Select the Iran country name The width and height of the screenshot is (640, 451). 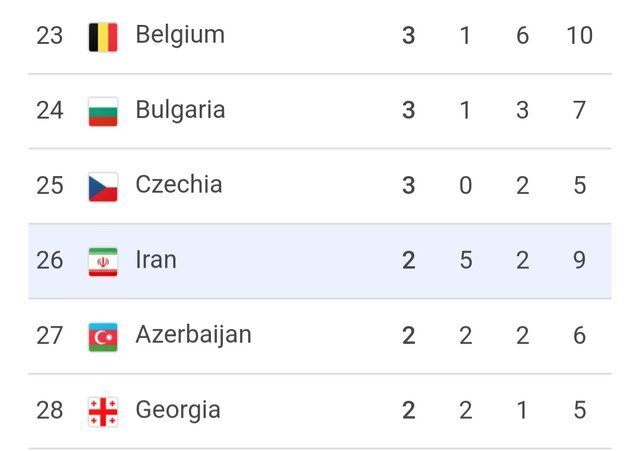(156, 260)
